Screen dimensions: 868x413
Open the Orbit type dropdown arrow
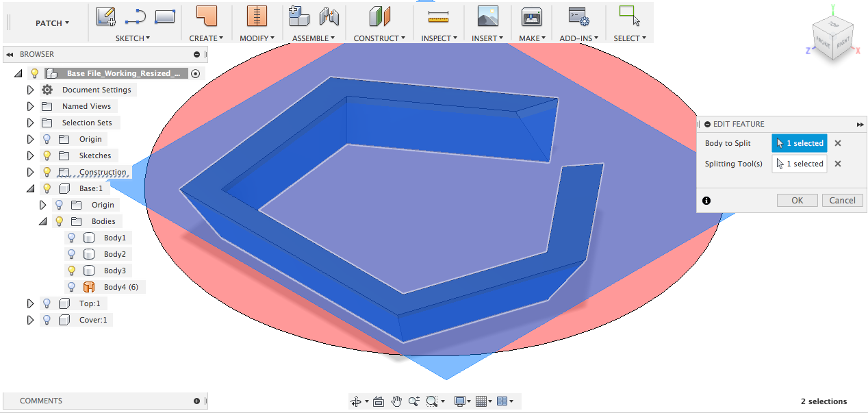(x=366, y=401)
